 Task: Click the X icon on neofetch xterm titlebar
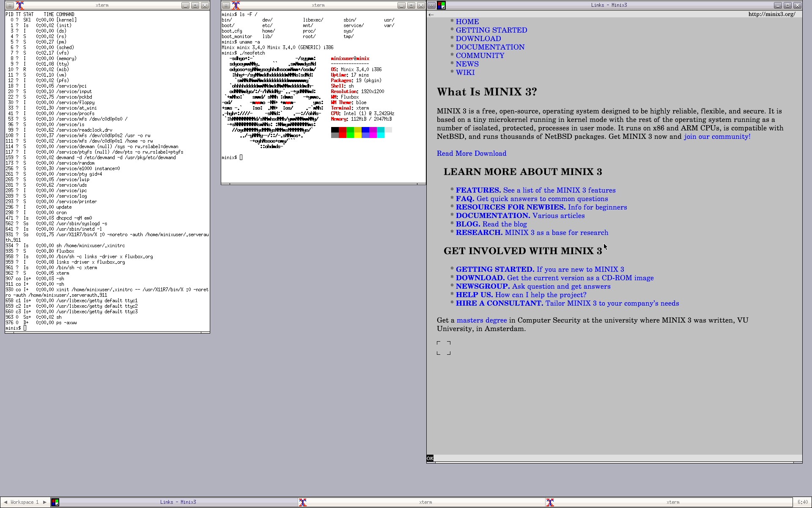(236, 5)
